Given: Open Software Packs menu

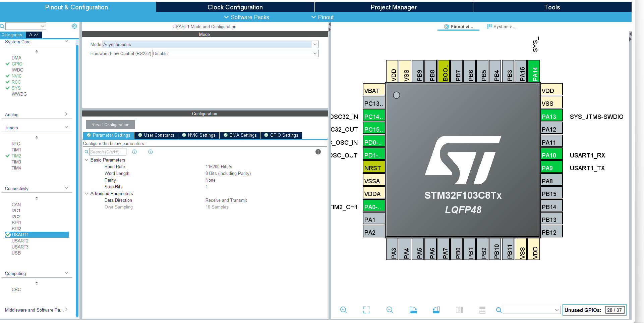Looking at the screenshot, I should (x=246, y=17).
